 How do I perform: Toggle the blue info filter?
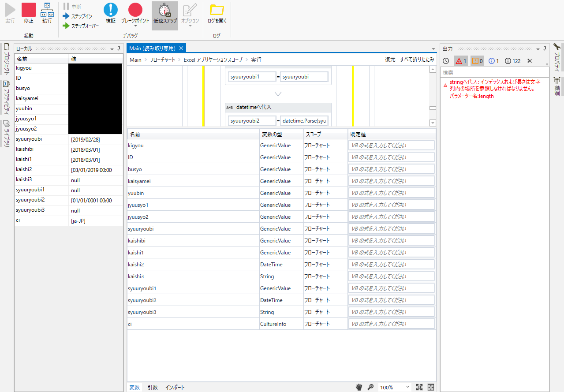(494, 61)
